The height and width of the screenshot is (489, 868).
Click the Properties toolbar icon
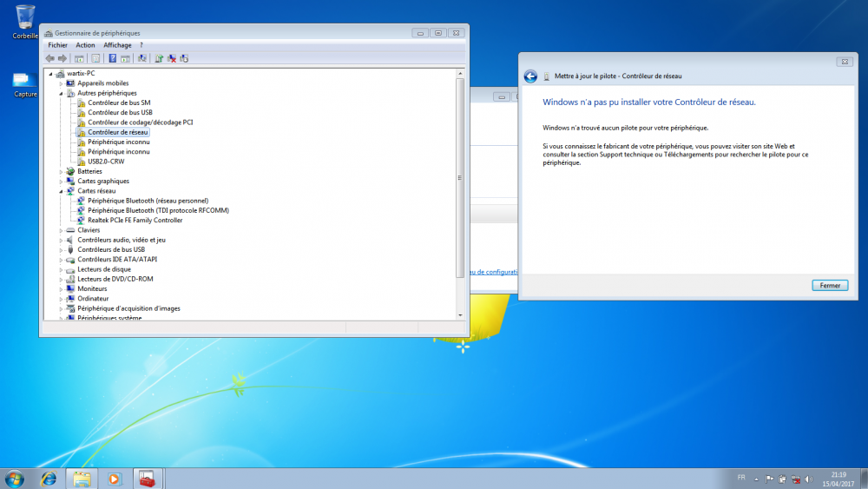click(x=95, y=58)
